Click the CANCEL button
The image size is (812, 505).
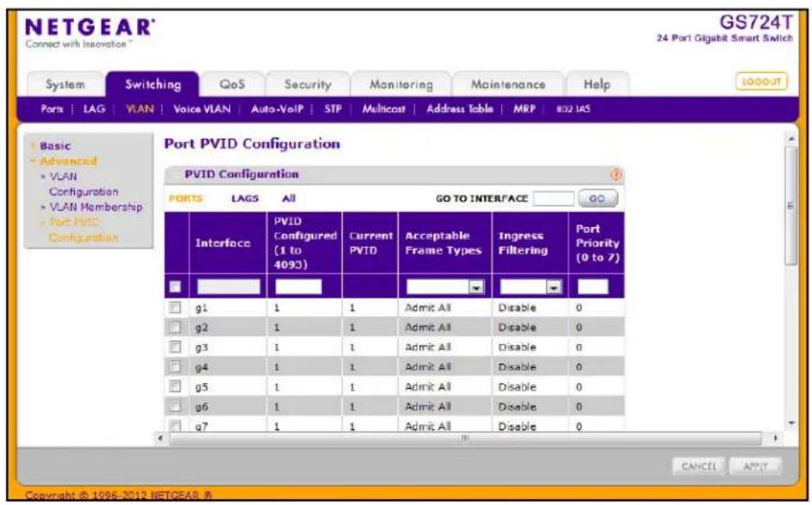click(699, 466)
